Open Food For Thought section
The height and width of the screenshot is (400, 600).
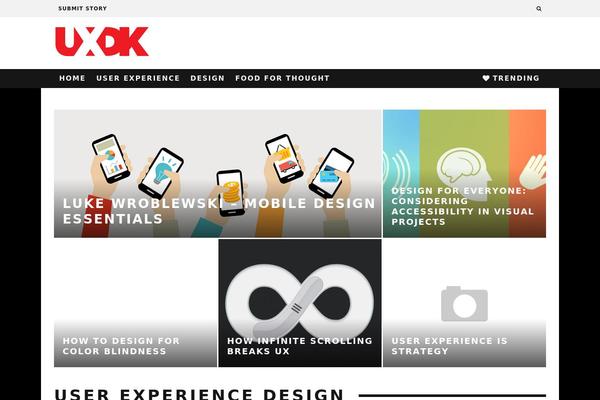(282, 78)
